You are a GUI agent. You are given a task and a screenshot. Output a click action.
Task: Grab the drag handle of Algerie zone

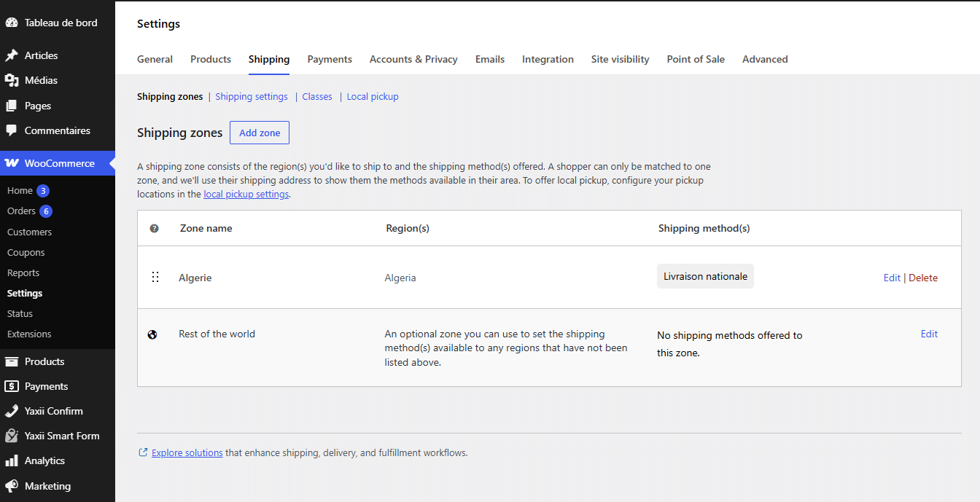click(155, 277)
